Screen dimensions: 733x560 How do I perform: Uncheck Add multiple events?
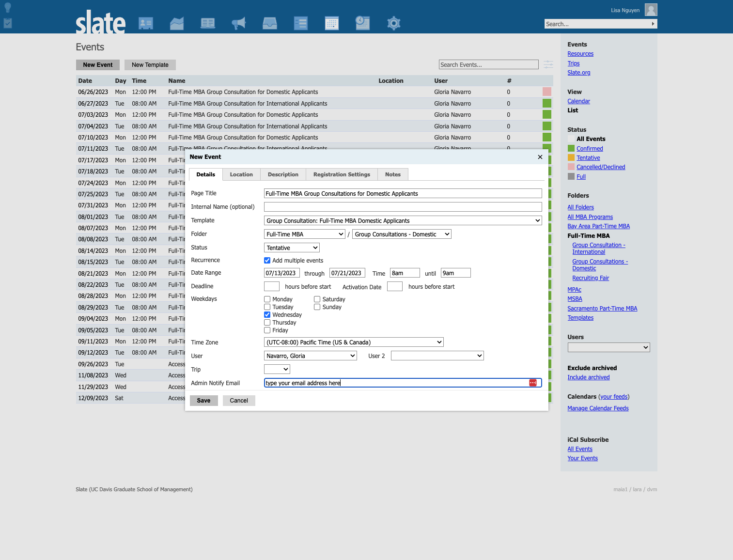coord(267,261)
